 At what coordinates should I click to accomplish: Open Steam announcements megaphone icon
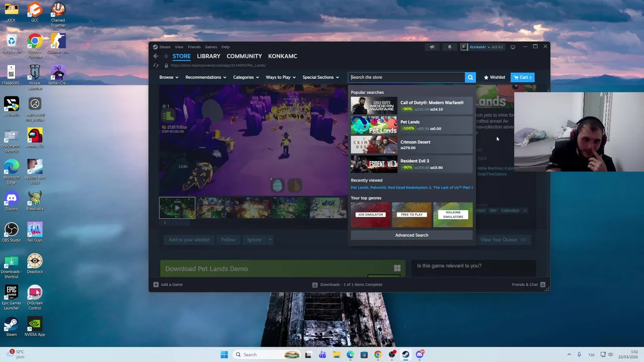click(432, 47)
